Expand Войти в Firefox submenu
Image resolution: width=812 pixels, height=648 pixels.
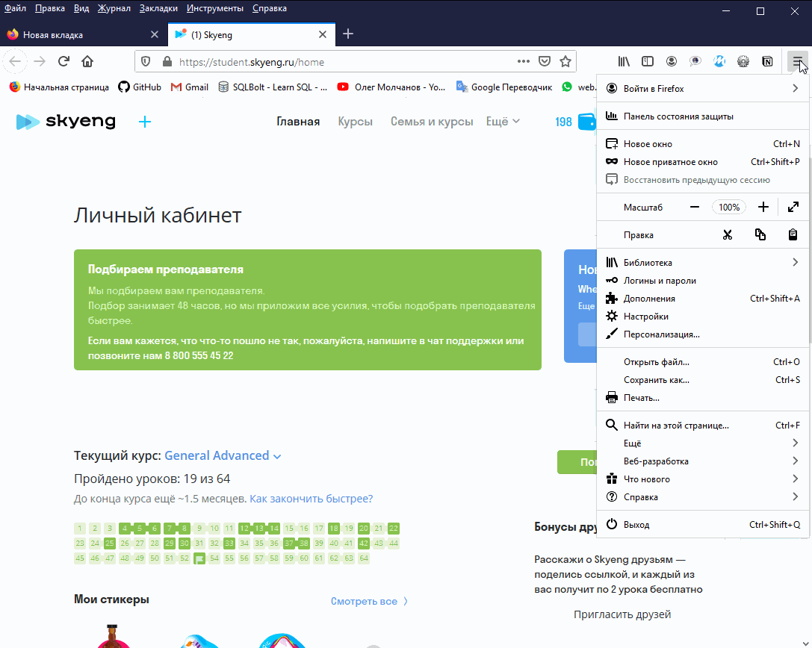703,89
